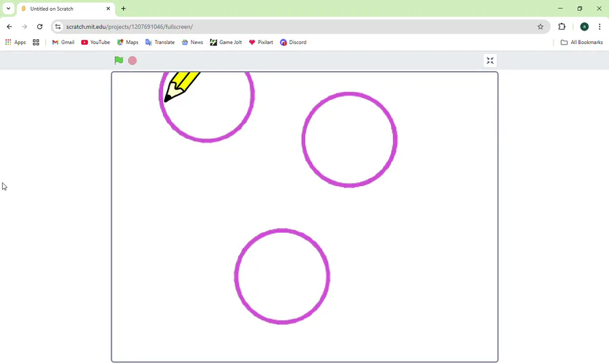Reload the Scratch page

pos(40,27)
